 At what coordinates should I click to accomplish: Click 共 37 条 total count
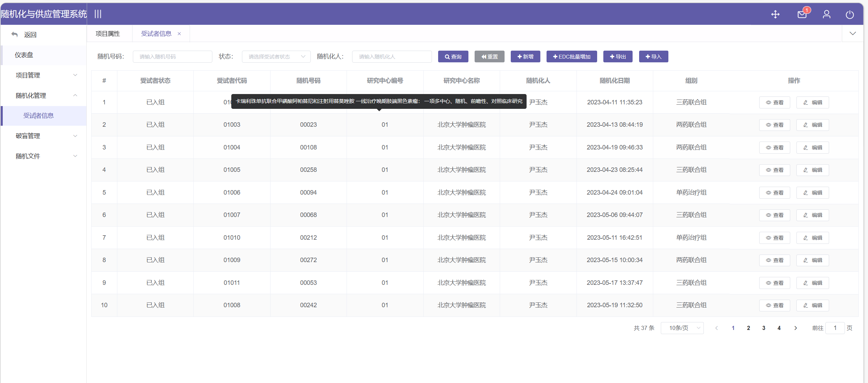coord(644,328)
